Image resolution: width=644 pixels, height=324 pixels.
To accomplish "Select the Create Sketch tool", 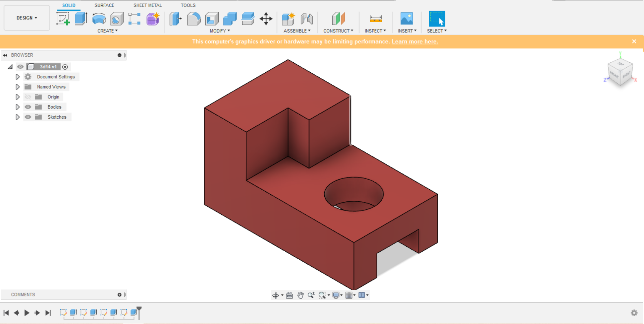I will pos(63,19).
